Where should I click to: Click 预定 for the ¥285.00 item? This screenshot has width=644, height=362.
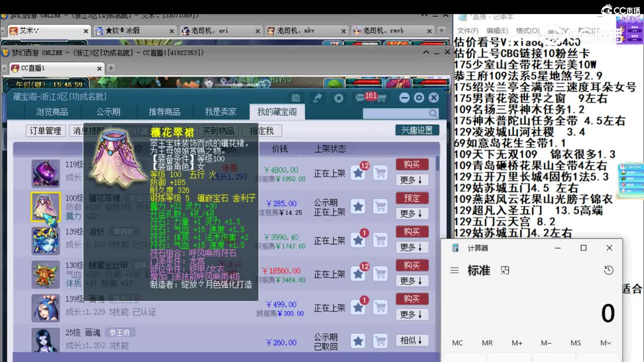(412, 198)
